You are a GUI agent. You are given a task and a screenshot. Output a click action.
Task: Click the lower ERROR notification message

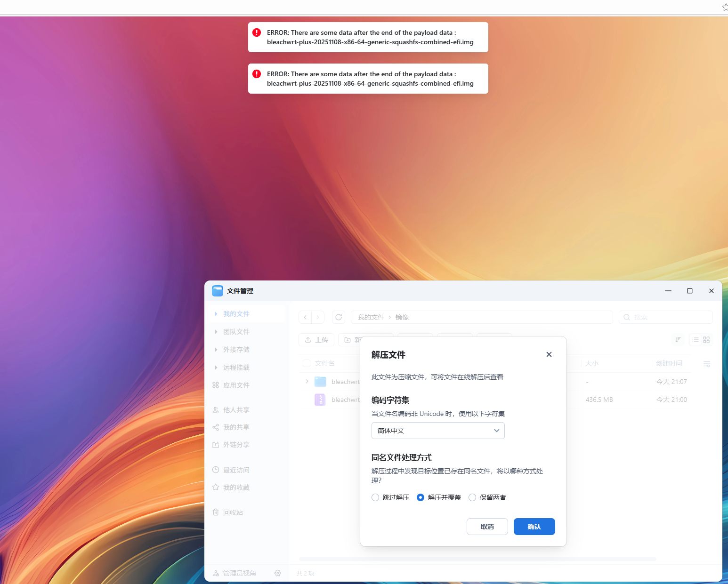tap(370, 79)
